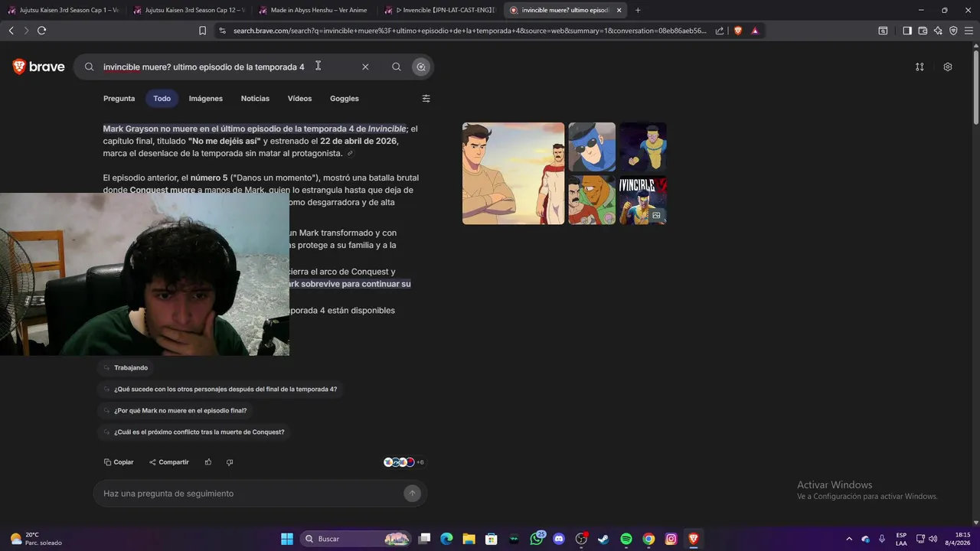Ask why Mark doesn't die question
Viewport: 980px width, 551px height.
[x=176, y=411]
